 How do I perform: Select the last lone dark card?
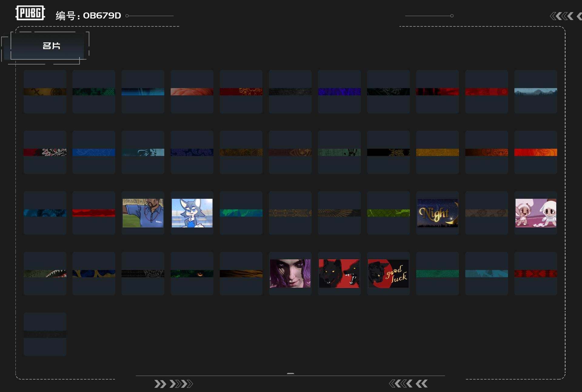click(x=45, y=334)
